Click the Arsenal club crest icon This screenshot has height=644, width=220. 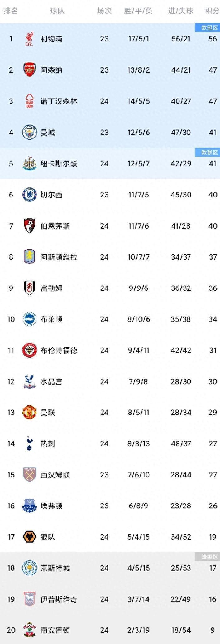(30, 70)
